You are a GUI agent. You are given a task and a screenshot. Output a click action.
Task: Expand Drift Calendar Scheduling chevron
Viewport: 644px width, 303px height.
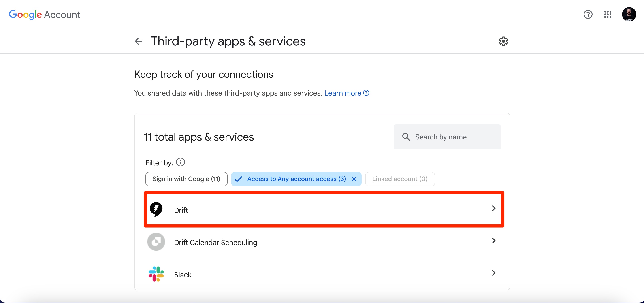(493, 241)
